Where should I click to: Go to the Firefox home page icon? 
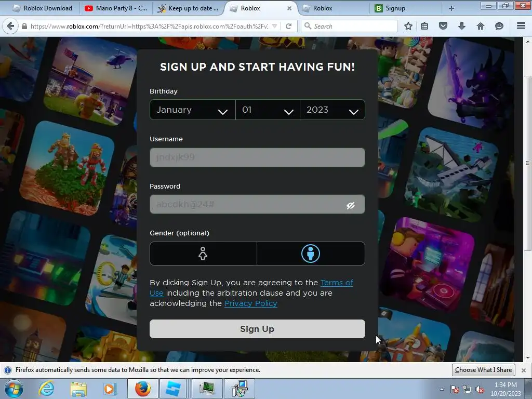pos(481,26)
